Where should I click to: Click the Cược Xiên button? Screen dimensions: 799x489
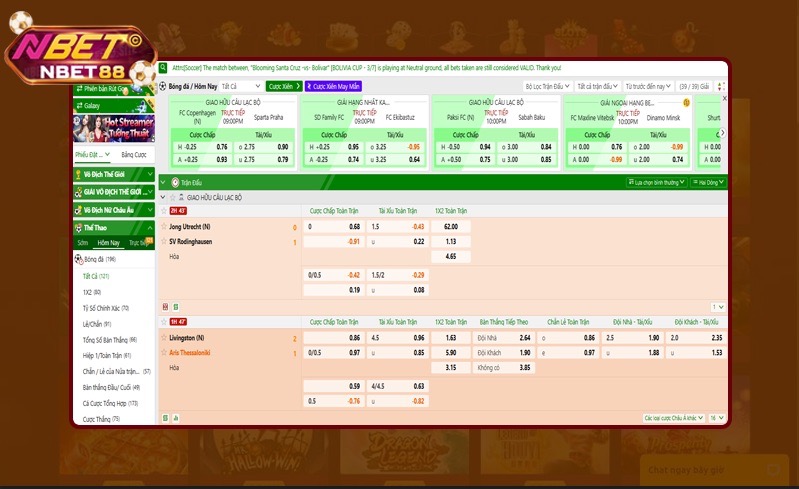284,87
